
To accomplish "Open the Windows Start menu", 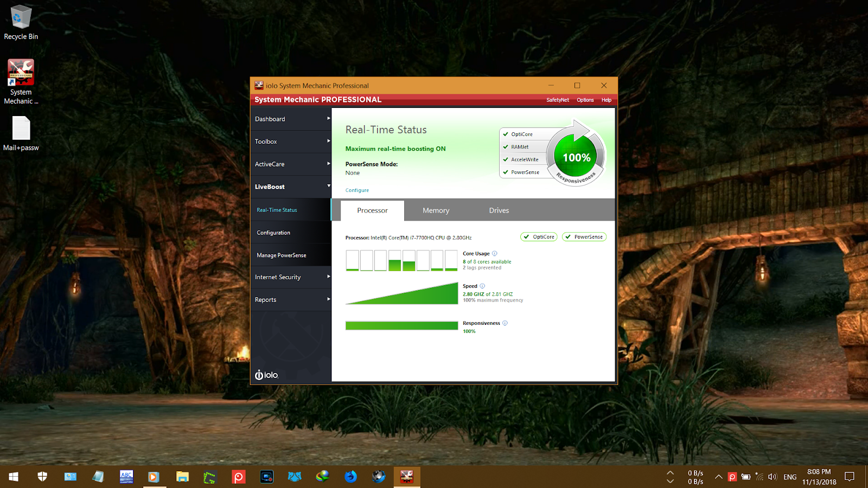I will tap(14, 477).
